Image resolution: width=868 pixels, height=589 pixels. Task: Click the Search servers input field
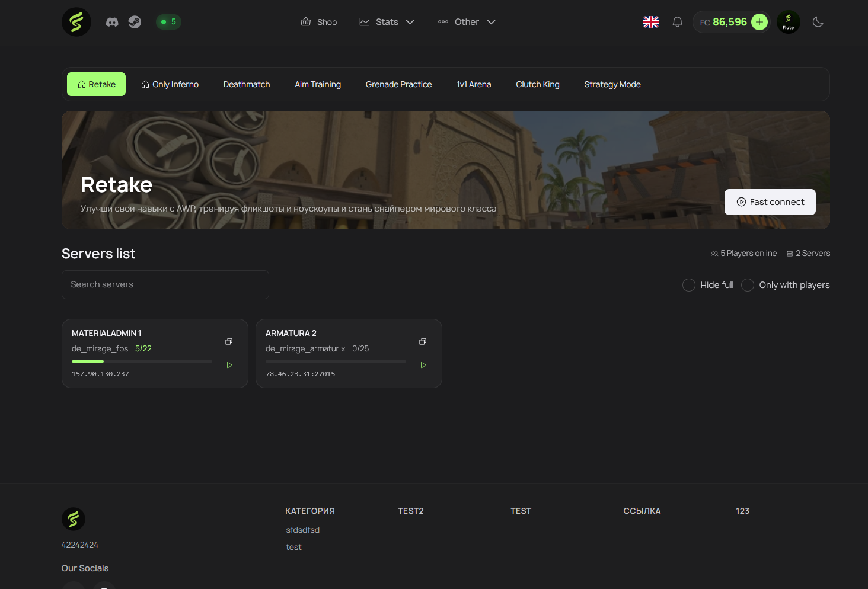165,284
